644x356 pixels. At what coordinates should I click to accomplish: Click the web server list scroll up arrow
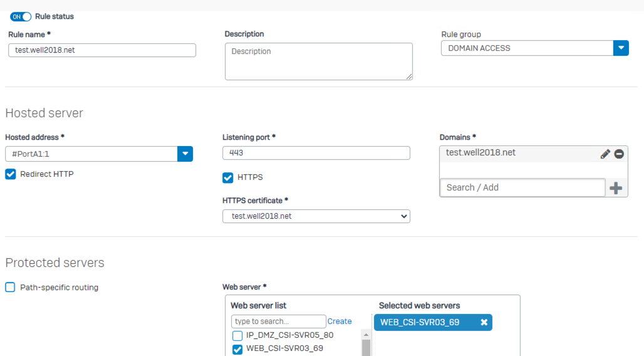366,335
